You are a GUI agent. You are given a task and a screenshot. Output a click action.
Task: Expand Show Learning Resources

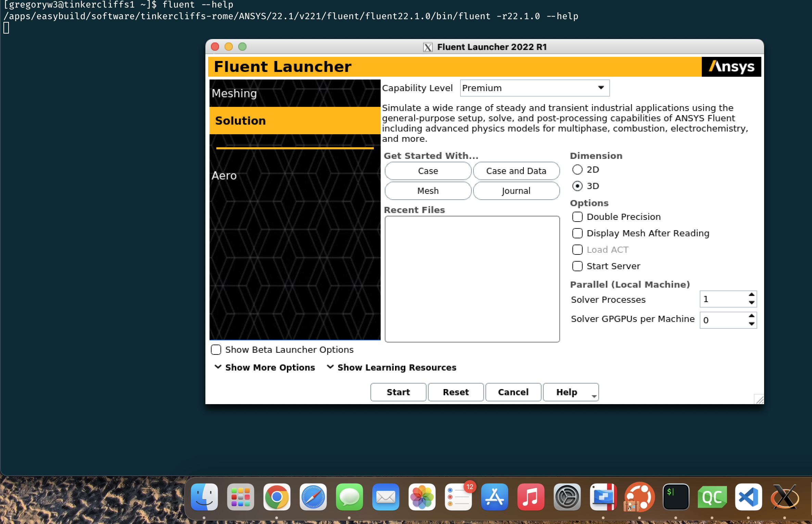coord(396,367)
